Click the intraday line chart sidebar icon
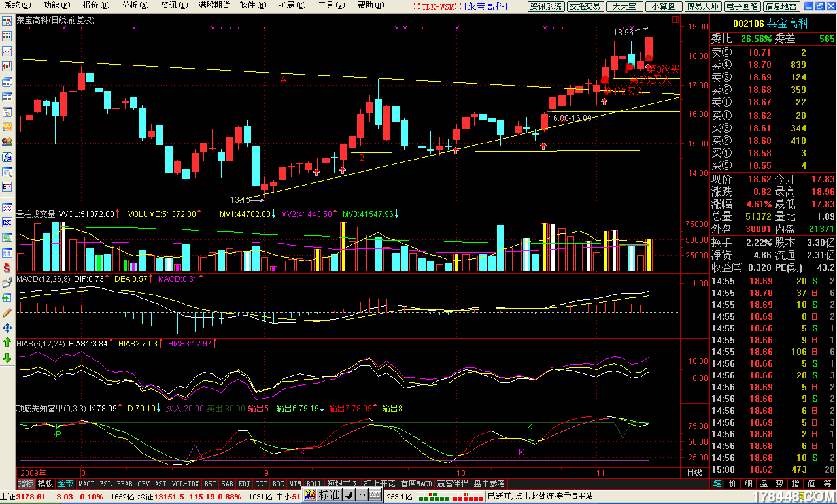The height and width of the screenshot is (504, 837). 7,51
